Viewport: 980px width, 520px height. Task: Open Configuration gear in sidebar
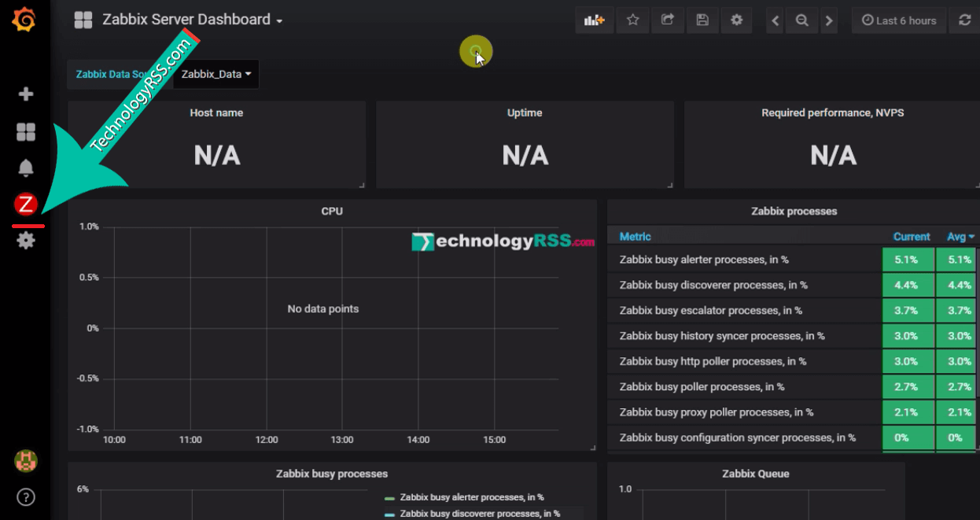(26, 241)
